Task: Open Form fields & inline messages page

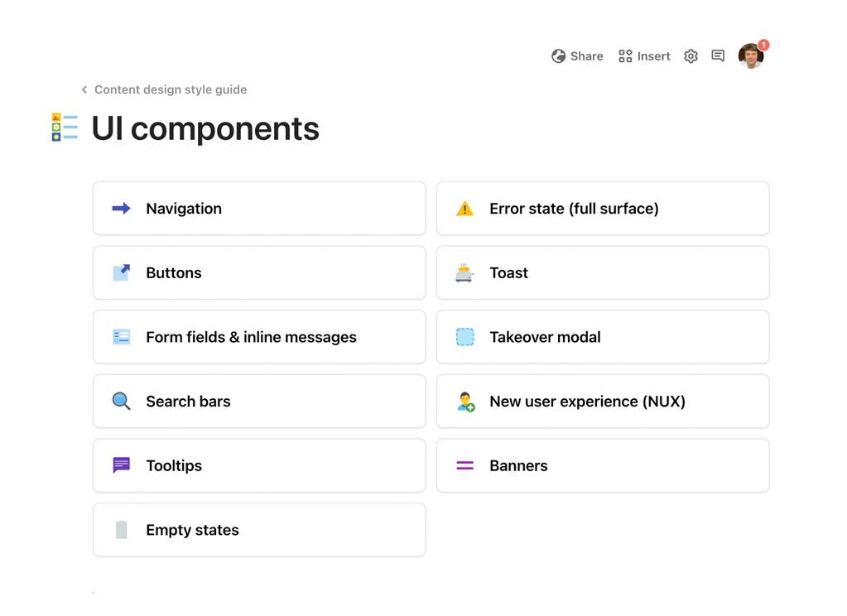Action: point(259,337)
